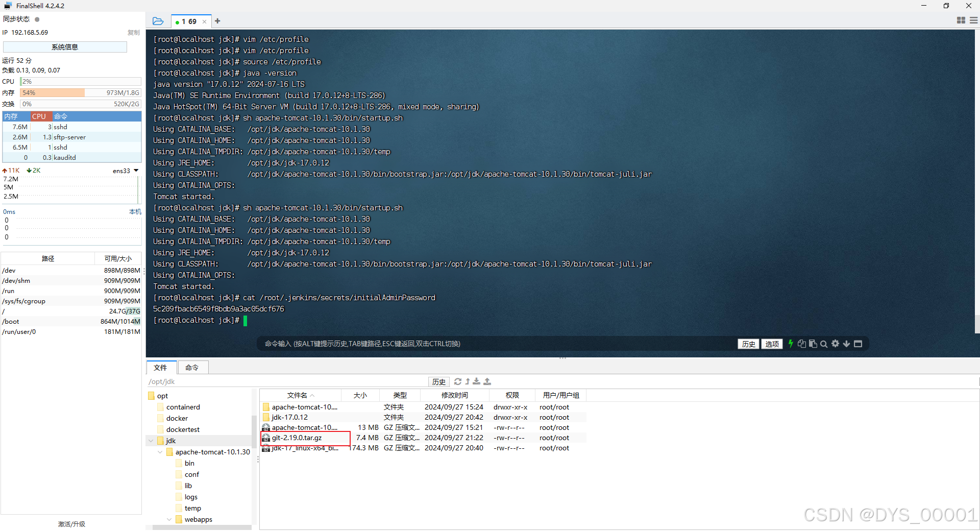Sort files by the 大小 column
980x531 pixels.
point(360,395)
